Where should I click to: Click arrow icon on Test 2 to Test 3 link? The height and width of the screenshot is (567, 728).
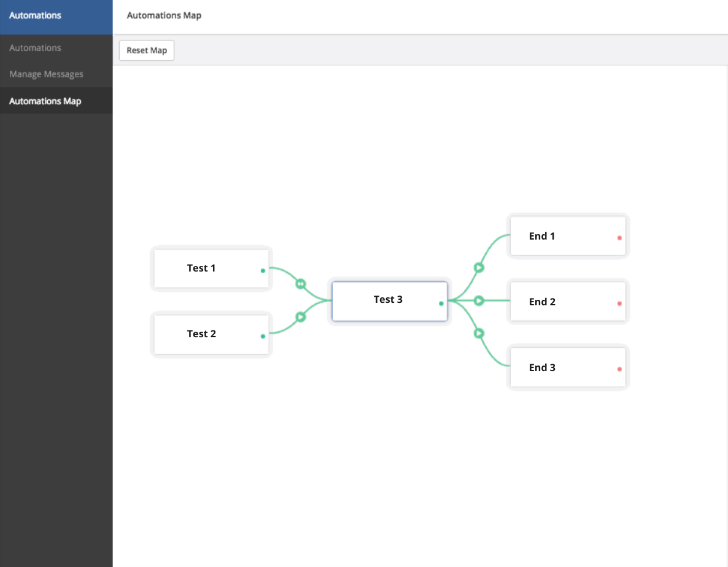click(300, 317)
